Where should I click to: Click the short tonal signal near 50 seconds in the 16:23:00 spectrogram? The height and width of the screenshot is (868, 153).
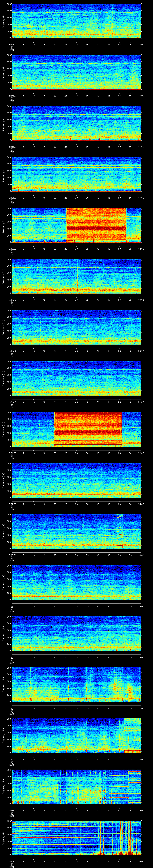point(120,530)
